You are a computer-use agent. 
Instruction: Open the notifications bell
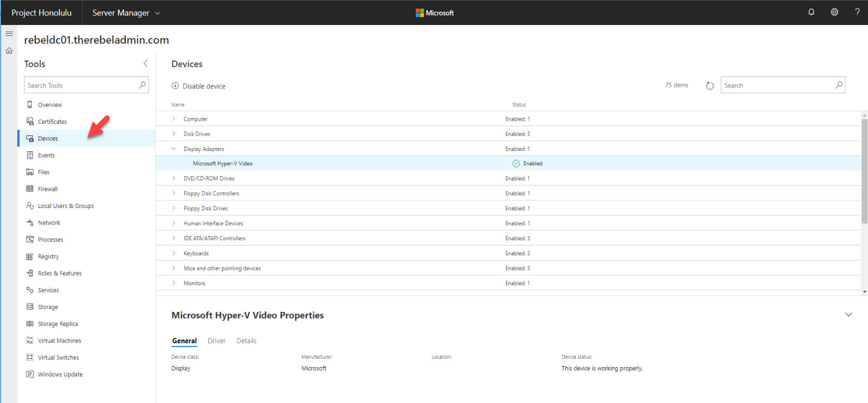(811, 12)
